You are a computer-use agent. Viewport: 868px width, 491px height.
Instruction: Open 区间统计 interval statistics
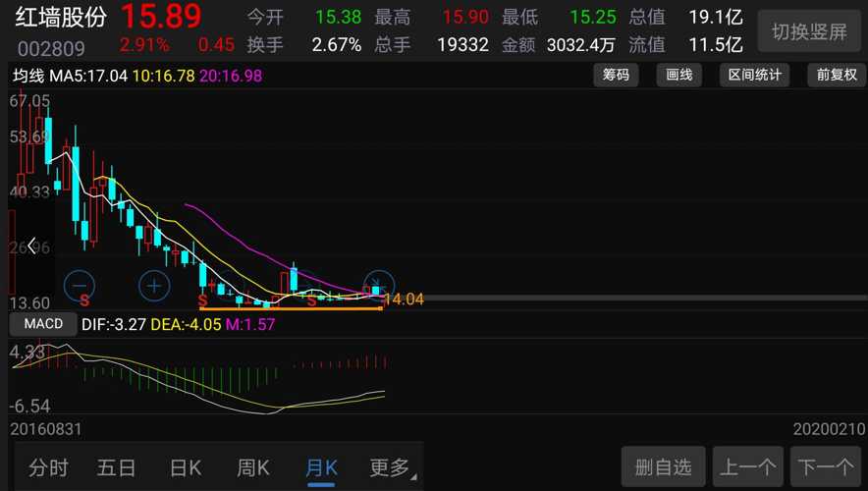tap(754, 75)
